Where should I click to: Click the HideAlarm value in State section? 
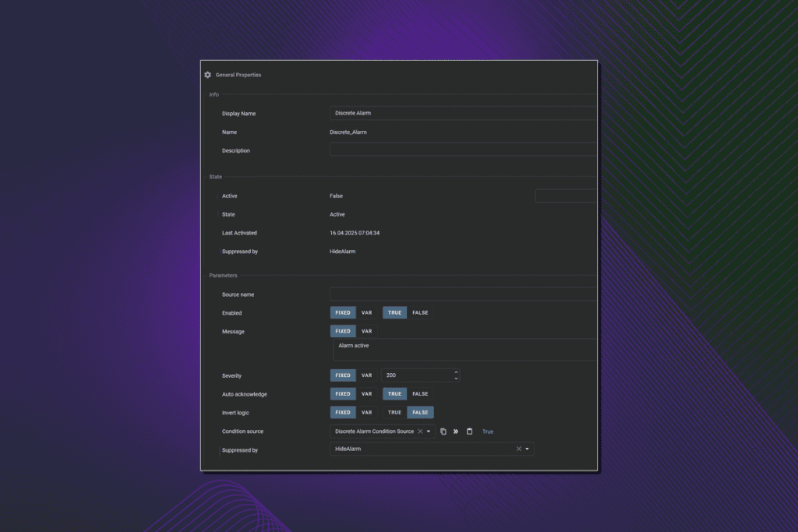(343, 252)
